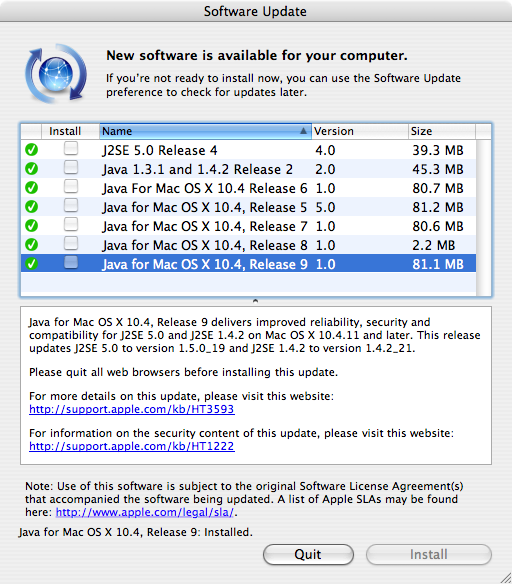
Task: Open the support.apple.com/kb/HT1222 link
Action: (132, 446)
